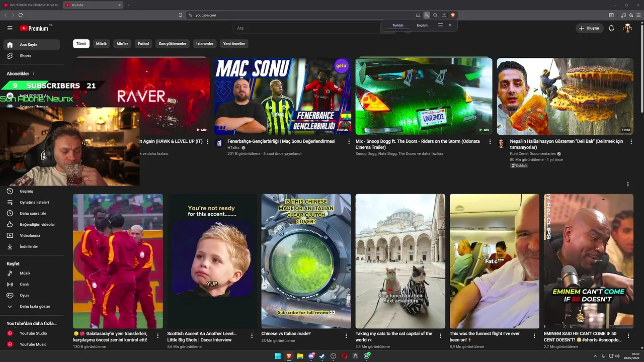Viewport: 644px width, 362px height.
Task: Open the browser main menu
Action: [x=638, y=15]
